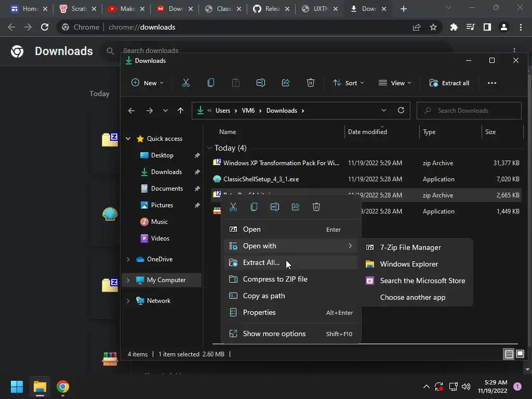Viewport: 532px width, 399px height.
Task: Select Extract All... menu entry
Action: (291, 262)
